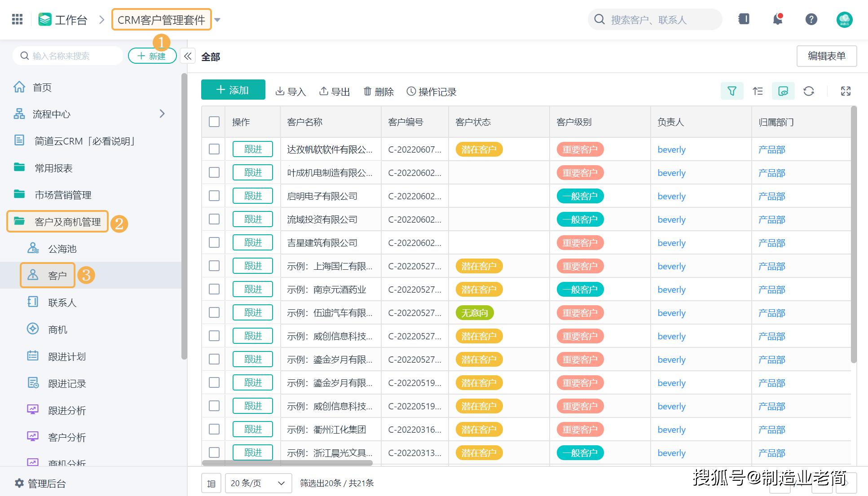This screenshot has height=496, width=868.
Task: Toggle the checkbox next to 达孜帆软软件有限公司
Action: tap(213, 149)
